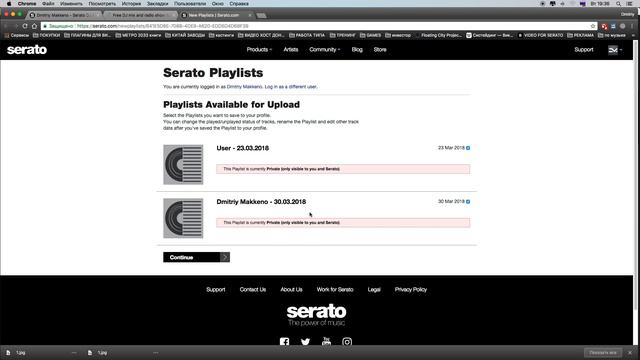640x360 pixels.
Task: Open the ПОКУПКИ bookmarks folder
Action: pos(46,35)
